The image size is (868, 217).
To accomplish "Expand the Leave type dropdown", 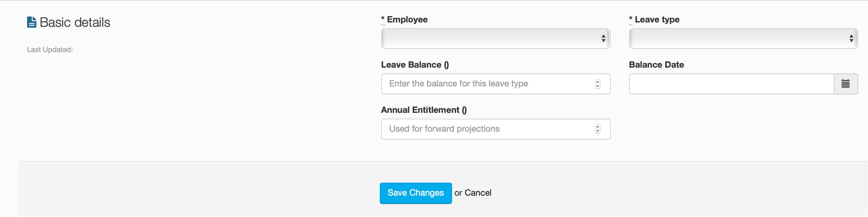I will point(743,38).
